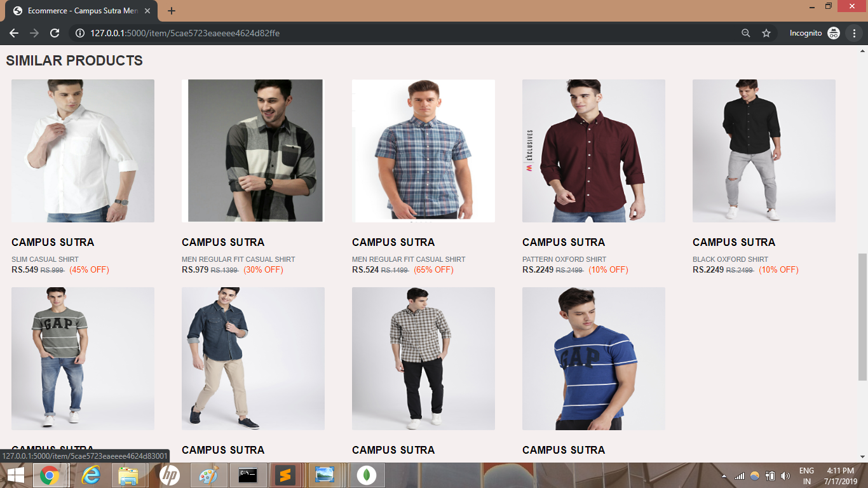Open the beige checked shirt product image
This screenshot has height=488, width=868.
click(x=423, y=358)
